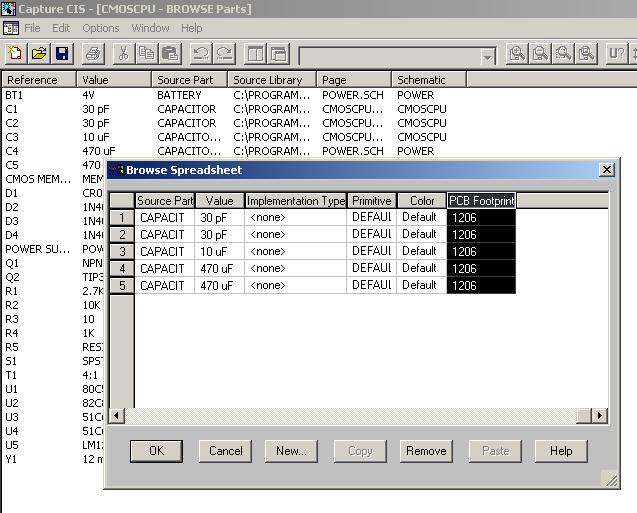Click the Zoom Out magnifier icon

540,53
